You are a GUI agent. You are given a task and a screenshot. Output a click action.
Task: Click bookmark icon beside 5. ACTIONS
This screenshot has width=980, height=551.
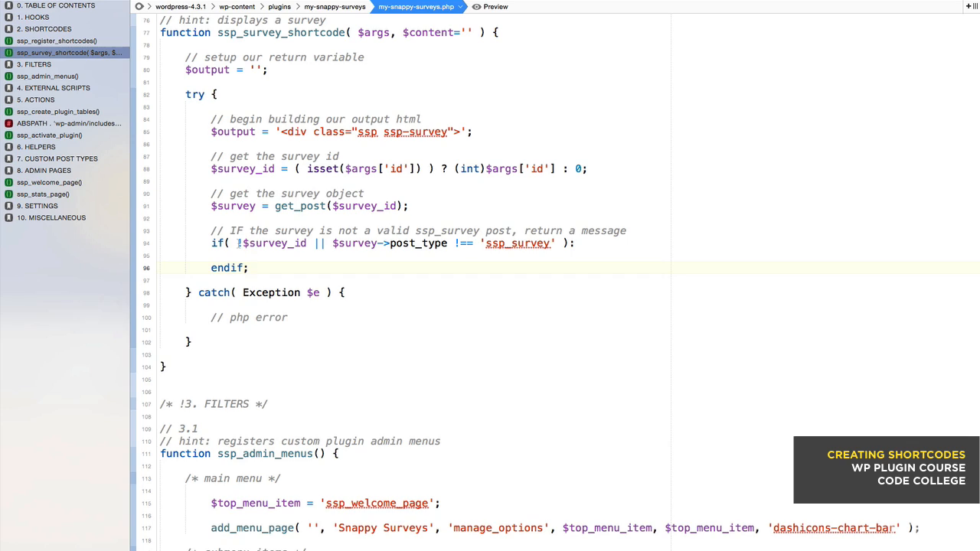[x=9, y=99]
